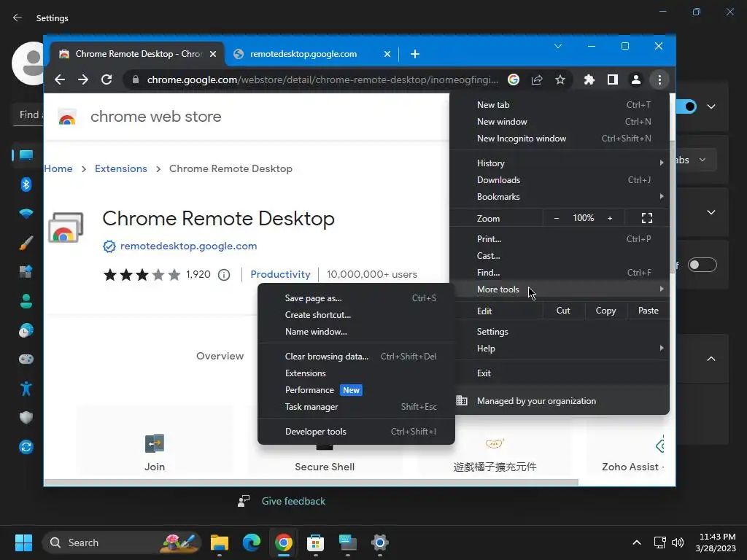Turn off the enabled Settings toggle switch
The image size is (747, 560).
pos(686,106)
